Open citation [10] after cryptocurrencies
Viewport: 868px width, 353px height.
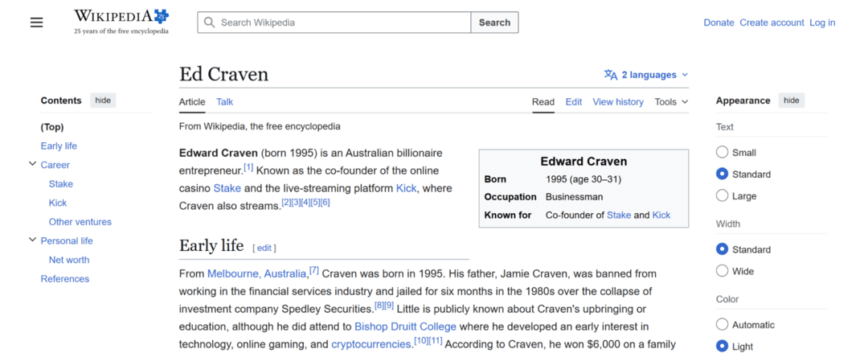tap(421, 341)
